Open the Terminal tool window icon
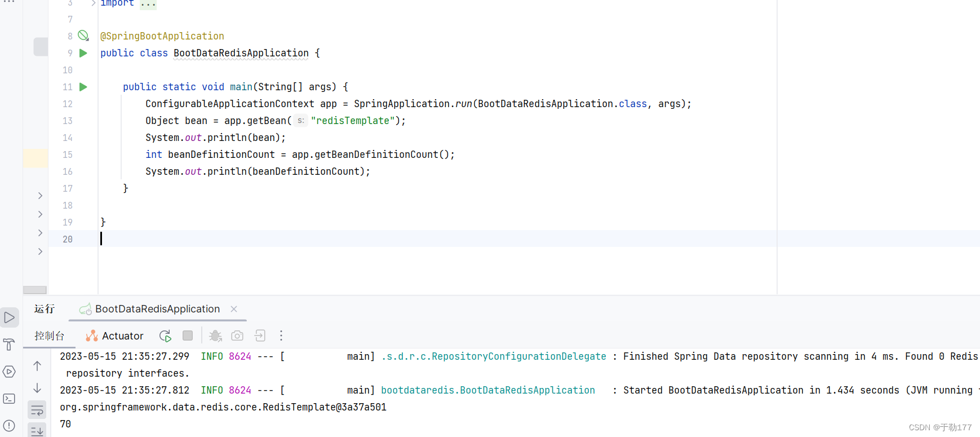Viewport: 980px width, 437px height. 10,399
